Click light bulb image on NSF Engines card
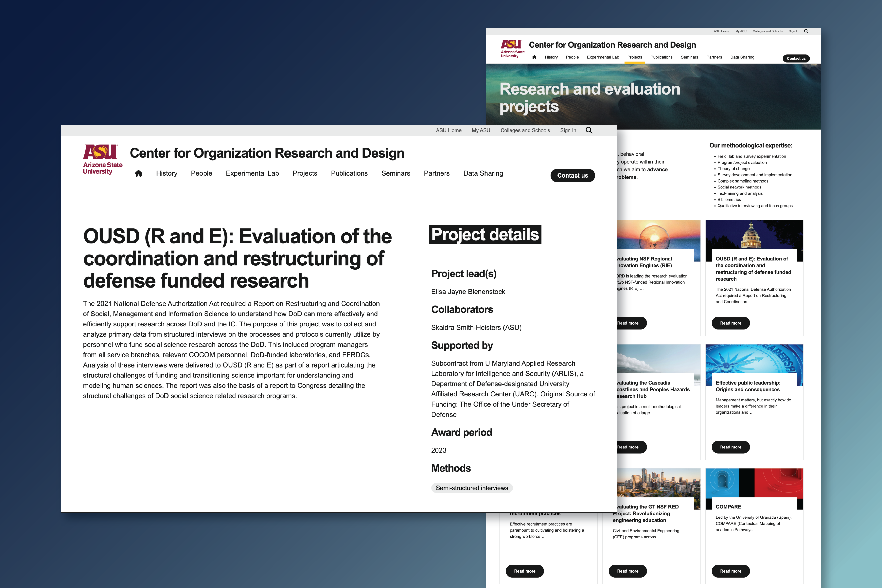882x588 pixels. [659, 235]
